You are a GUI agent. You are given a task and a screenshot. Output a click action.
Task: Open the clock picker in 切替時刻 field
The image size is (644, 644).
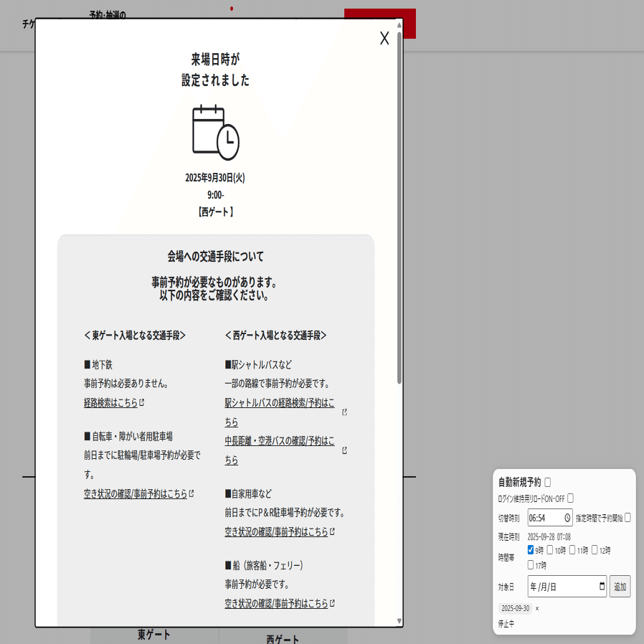point(567,518)
